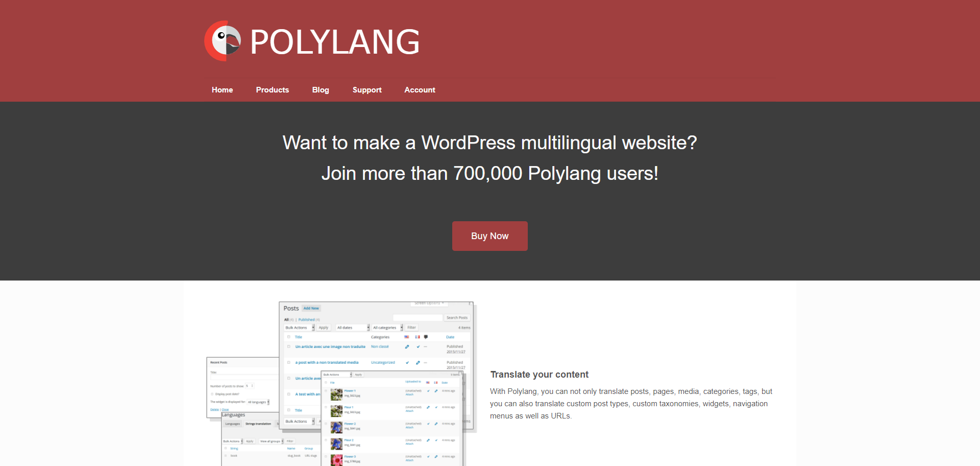
Task: Tick checkbox beside 'Un article avec une image non traduite'
Action: tap(289, 346)
